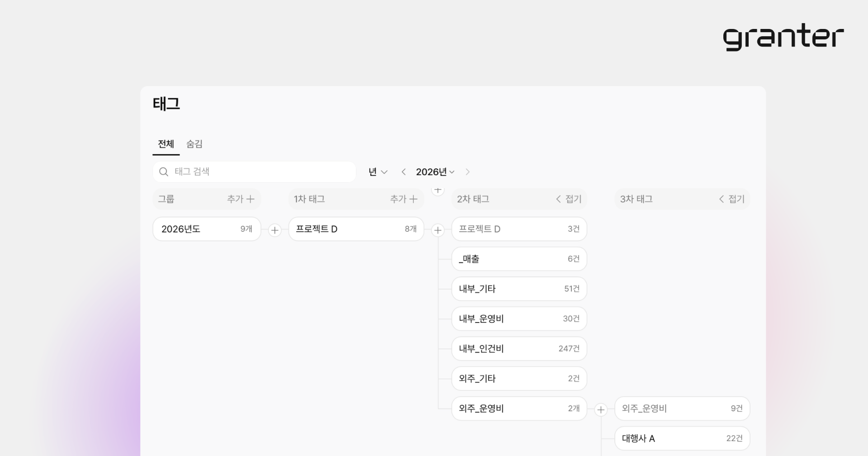Select the 외주_기타 tag
This screenshot has width=868, height=456.
tap(519, 379)
